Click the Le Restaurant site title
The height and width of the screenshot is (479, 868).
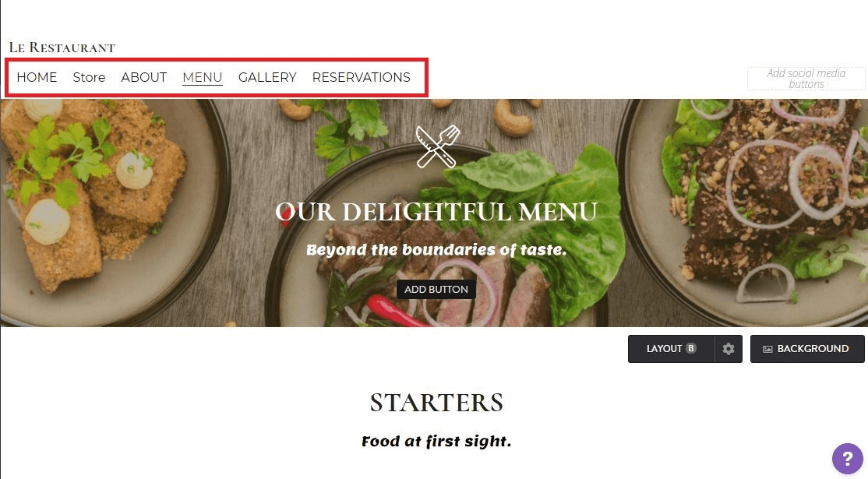(62, 48)
